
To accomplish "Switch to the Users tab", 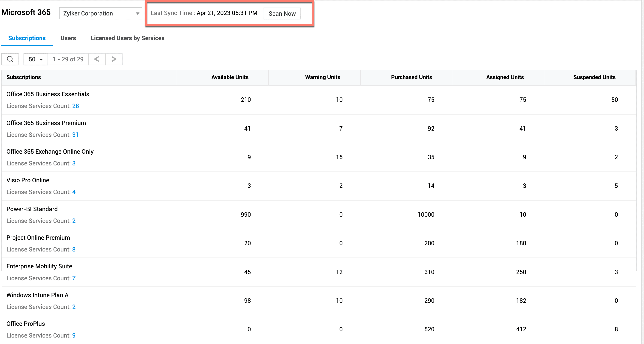I will [x=68, y=38].
